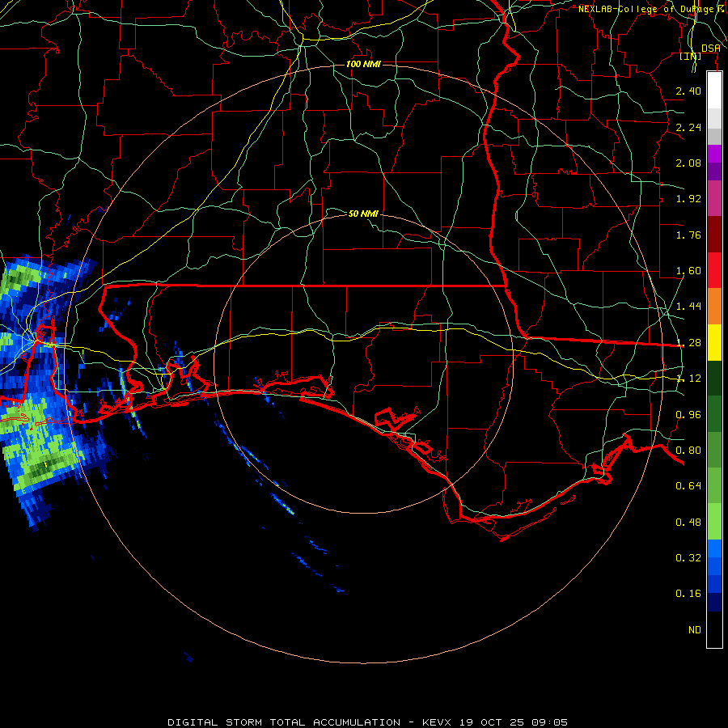The image size is (728, 728).
Task: Click the 1.76 legend value
Action: (x=688, y=235)
